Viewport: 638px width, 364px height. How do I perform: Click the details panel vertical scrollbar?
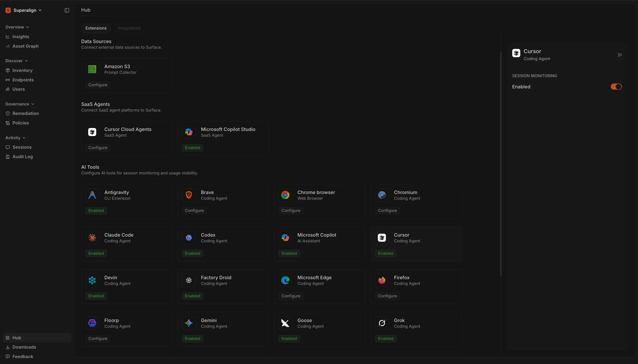coord(501,164)
